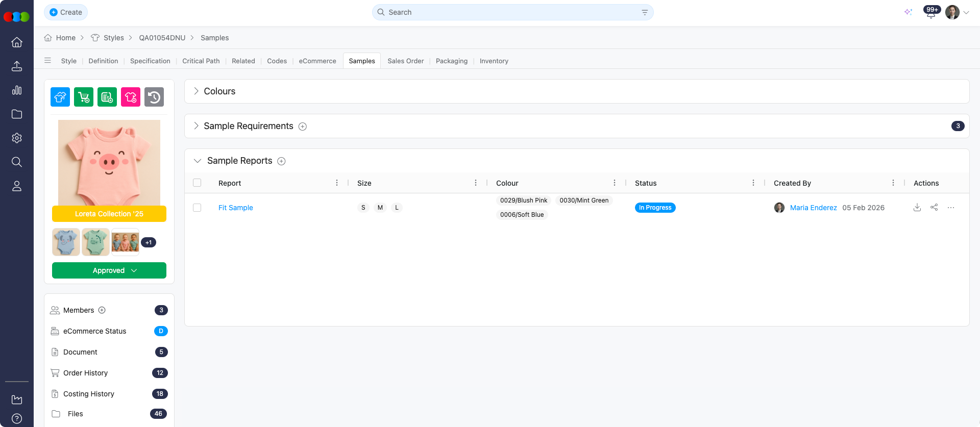Open the upload icon in left sidebar
Screen dimensions: 980x427
click(x=17, y=66)
